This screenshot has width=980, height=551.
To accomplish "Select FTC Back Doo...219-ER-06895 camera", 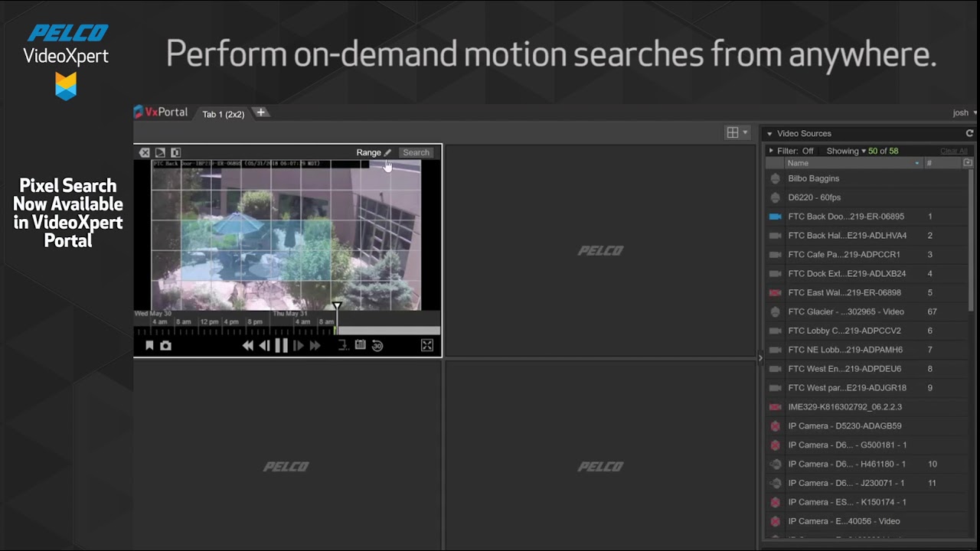I will point(867,217).
